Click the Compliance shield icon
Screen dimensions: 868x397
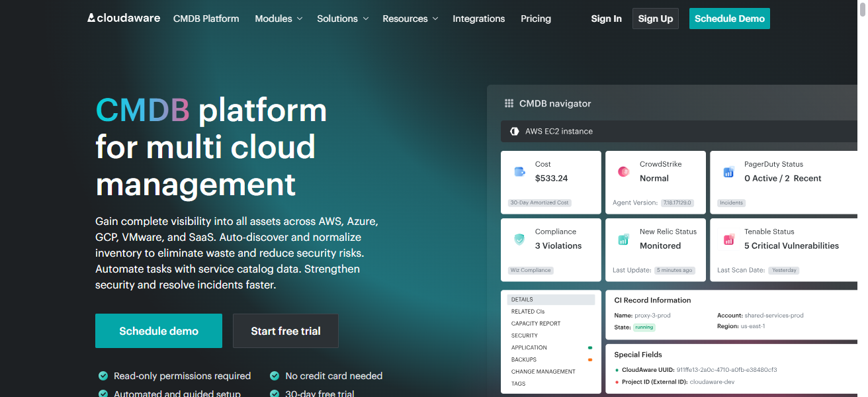519,240
